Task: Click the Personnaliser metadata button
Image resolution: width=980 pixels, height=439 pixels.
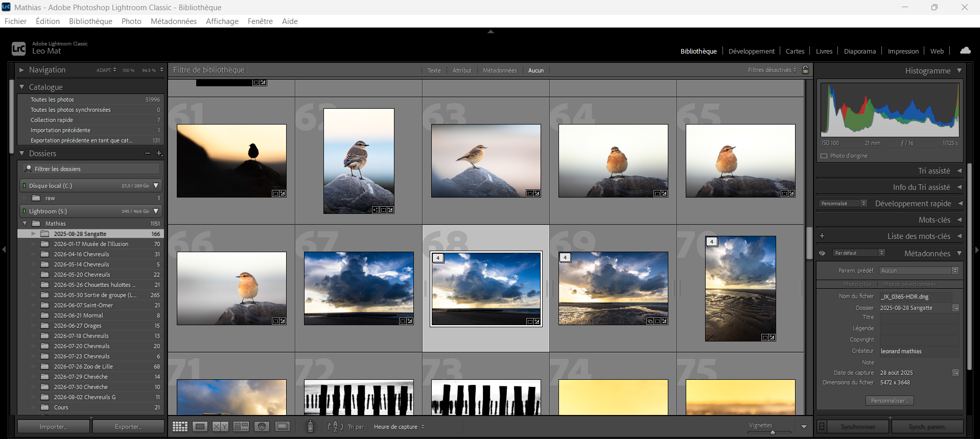Action: 890,401
